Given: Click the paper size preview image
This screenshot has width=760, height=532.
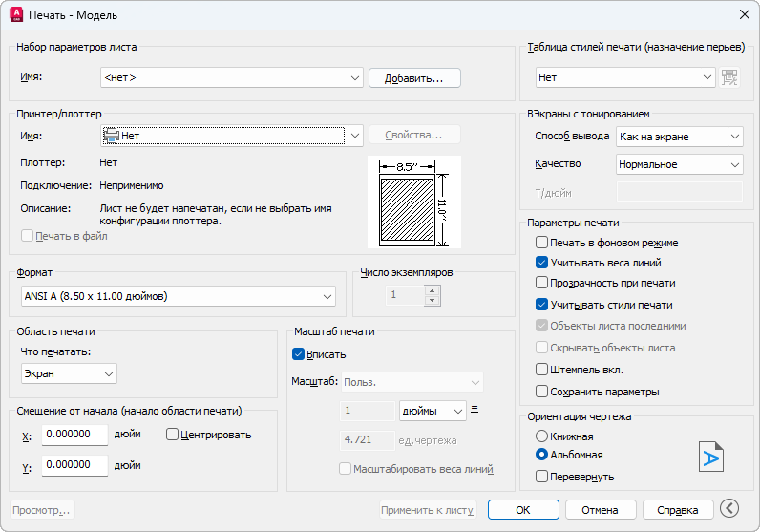Looking at the screenshot, I should [413, 202].
